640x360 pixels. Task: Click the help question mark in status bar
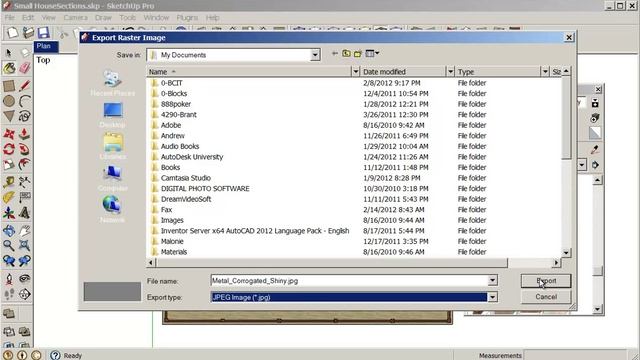[x=56, y=355]
